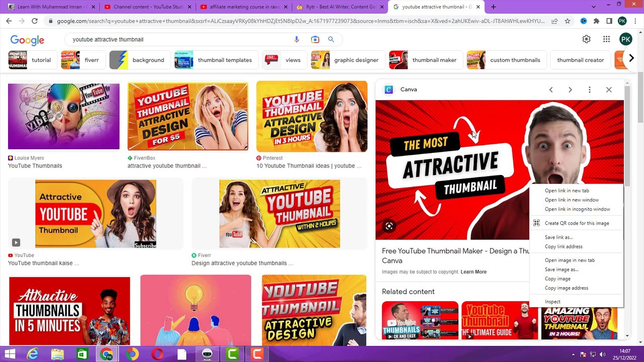Switch to affiliate marketing course tab

click(x=244, y=7)
